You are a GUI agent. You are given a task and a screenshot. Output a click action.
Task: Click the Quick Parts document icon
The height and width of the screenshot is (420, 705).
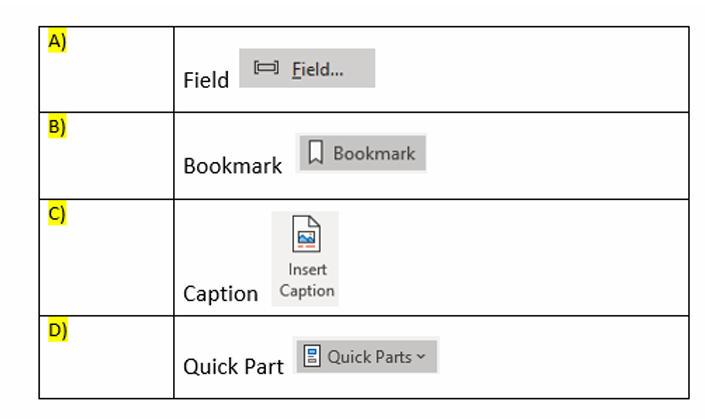point(311,356)
